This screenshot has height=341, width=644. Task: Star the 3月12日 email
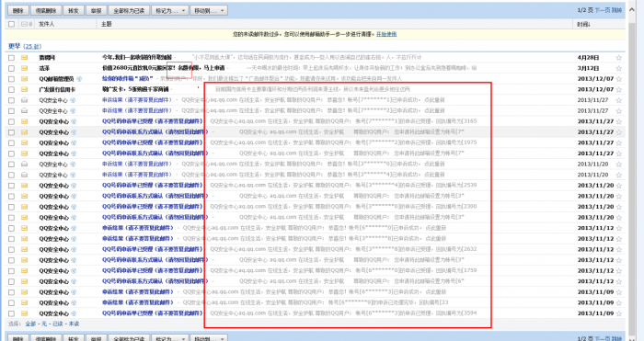click(619, 68)
